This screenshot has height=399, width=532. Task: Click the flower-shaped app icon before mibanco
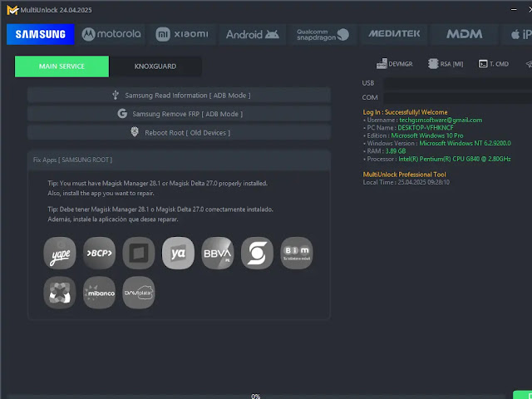[60, 293]
